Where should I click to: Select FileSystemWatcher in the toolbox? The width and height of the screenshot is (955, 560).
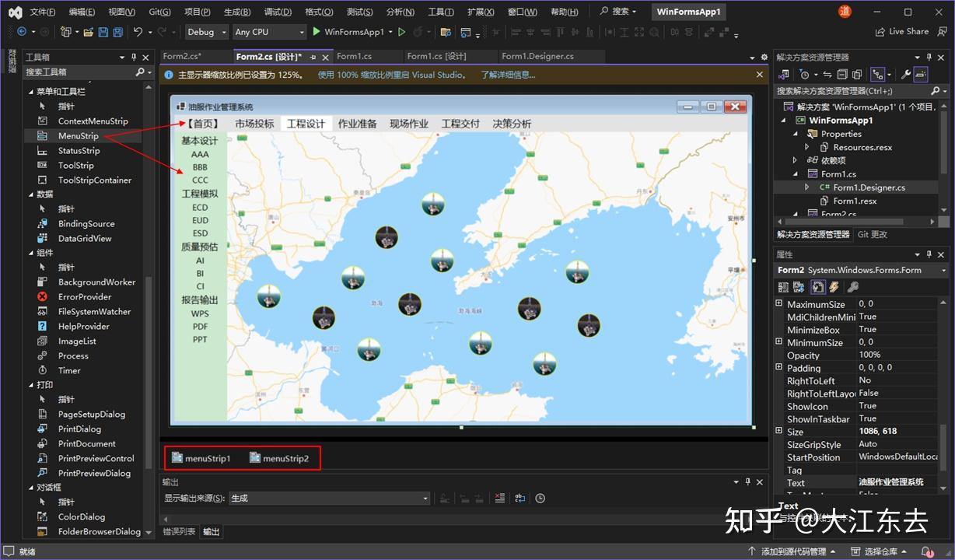94,312
